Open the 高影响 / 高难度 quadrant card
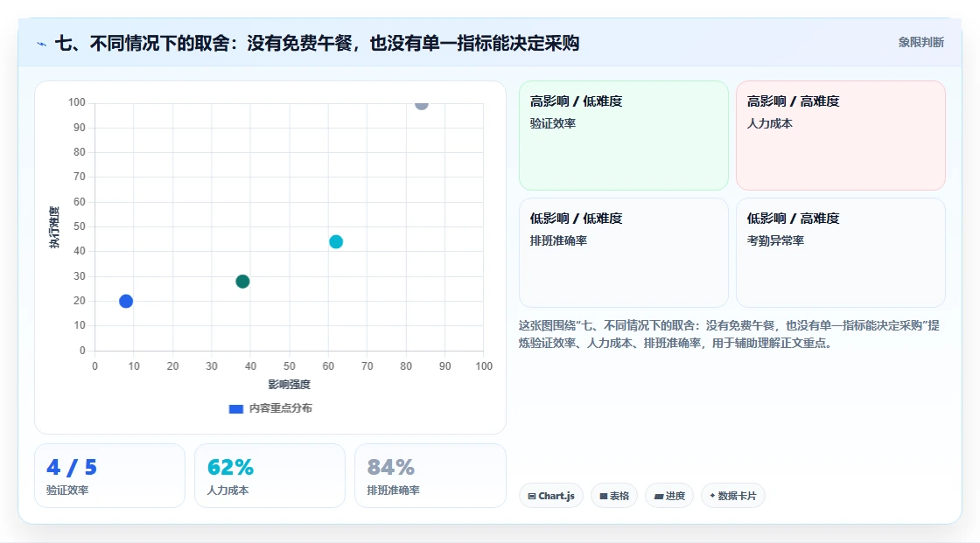Viewport: 980px width, 543px height. click(840, 136)
